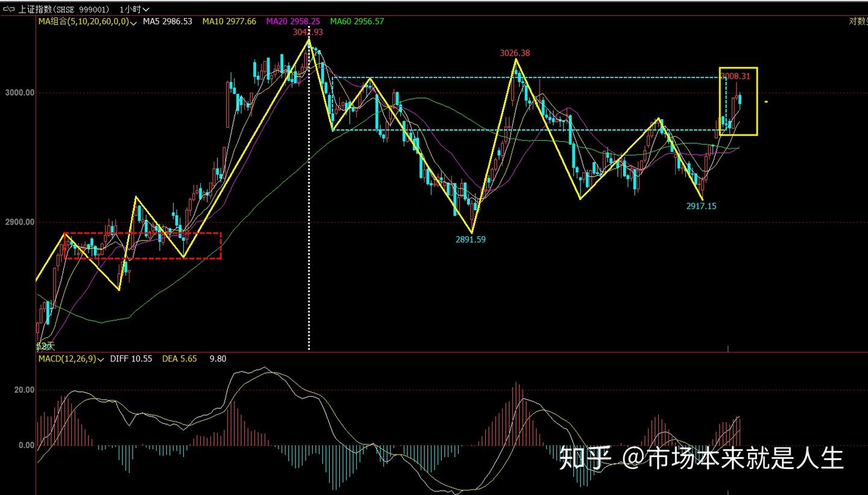Click the 2891.59 swing low price label
868x495 pixels.
pyautogui.click(x=471, y=239)
